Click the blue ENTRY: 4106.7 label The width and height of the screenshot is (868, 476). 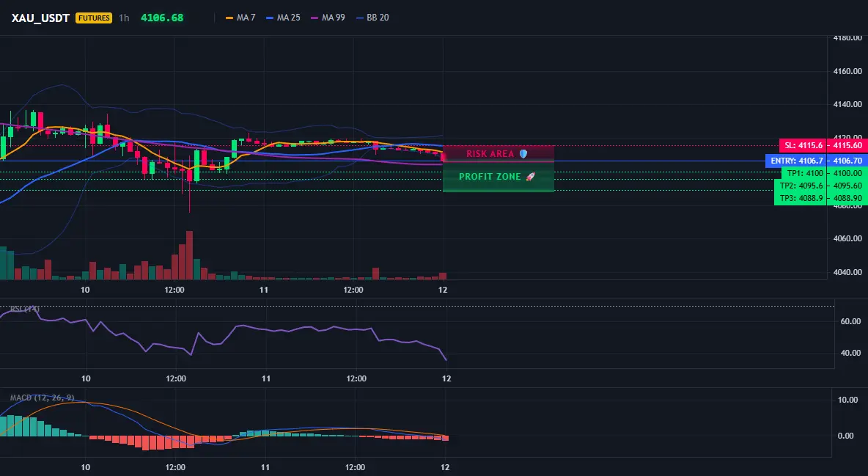click(x=796, y=161)
